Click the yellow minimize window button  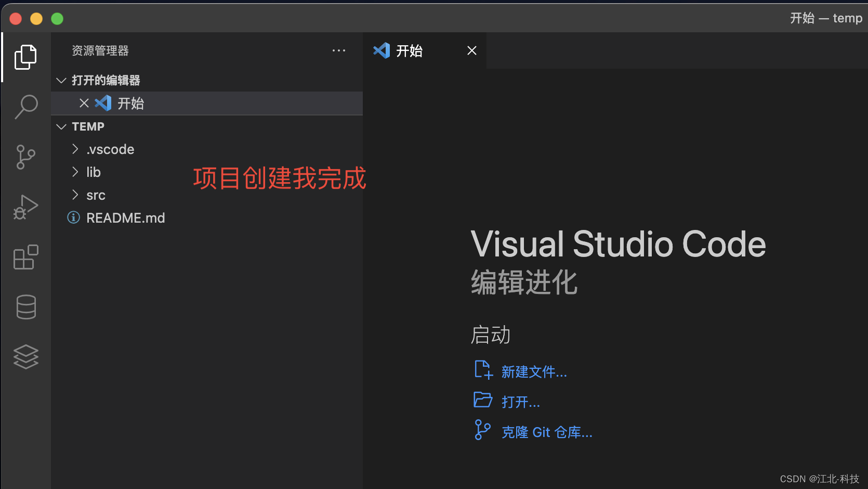coord(36,19)
